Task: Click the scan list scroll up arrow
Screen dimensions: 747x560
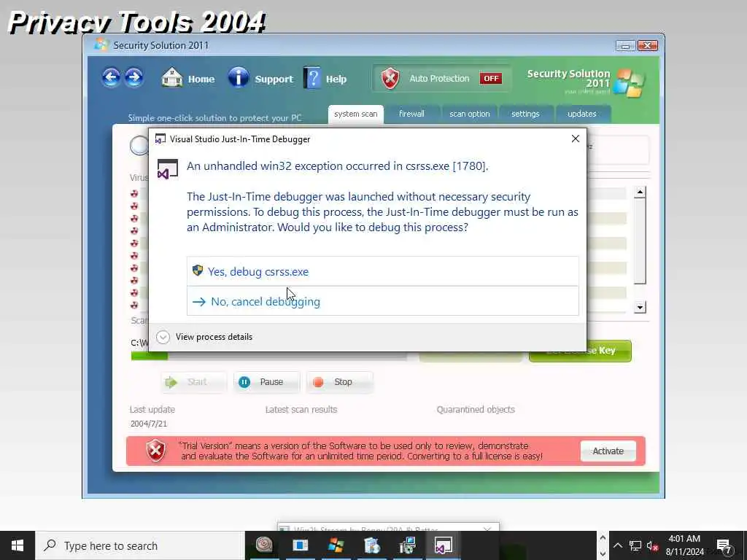Action: pos(640,192)
